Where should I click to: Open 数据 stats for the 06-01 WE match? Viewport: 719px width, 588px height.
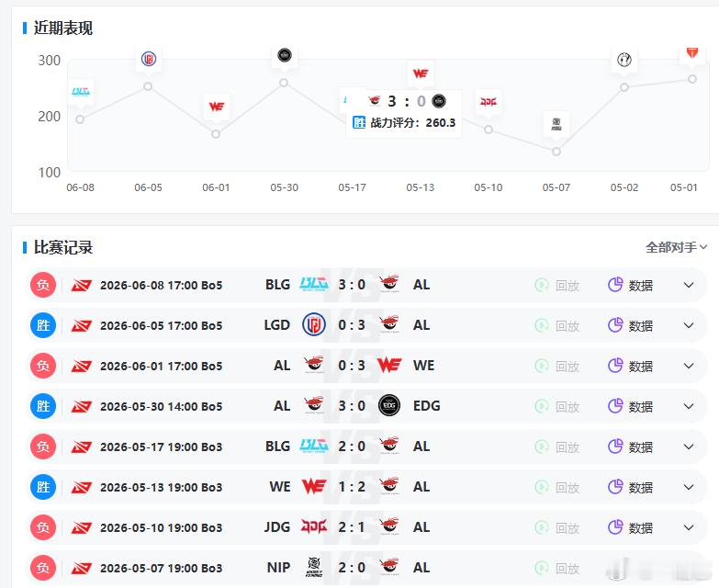pyautogui.click(x=631, y=366)
